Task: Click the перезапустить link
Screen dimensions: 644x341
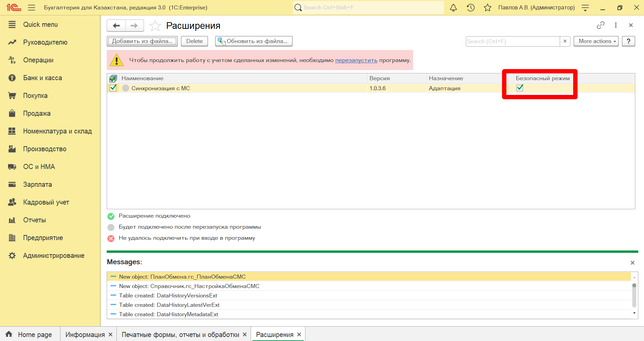Action: point(356,60)
